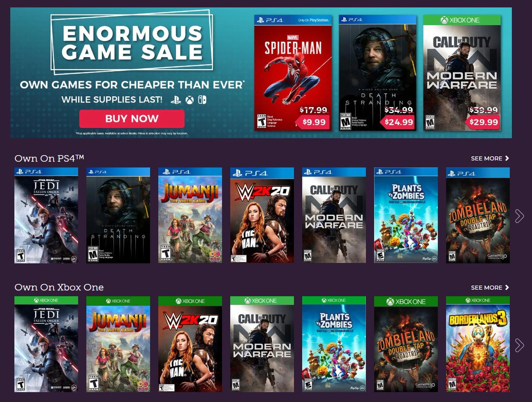
Task: Click the BUY NOW button
Action: (x=132, y=118)
